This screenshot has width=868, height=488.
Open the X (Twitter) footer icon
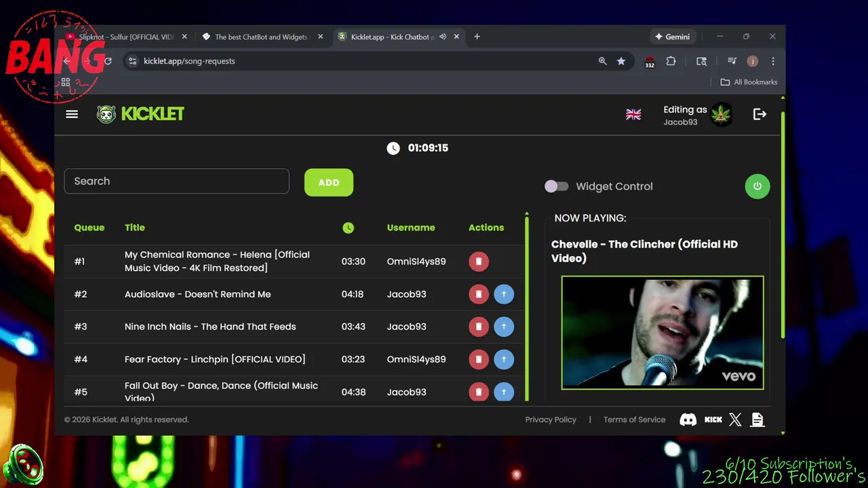735,420
